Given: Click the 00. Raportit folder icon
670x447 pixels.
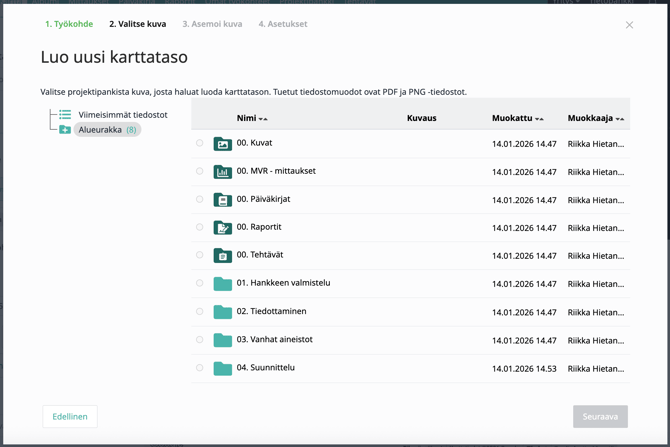Looking at the screenshot, I should tap(222, 228).
